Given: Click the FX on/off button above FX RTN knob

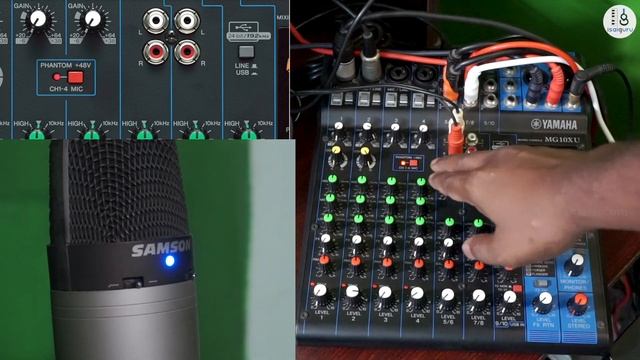Looking at the screenshot, I should [541, 283].
